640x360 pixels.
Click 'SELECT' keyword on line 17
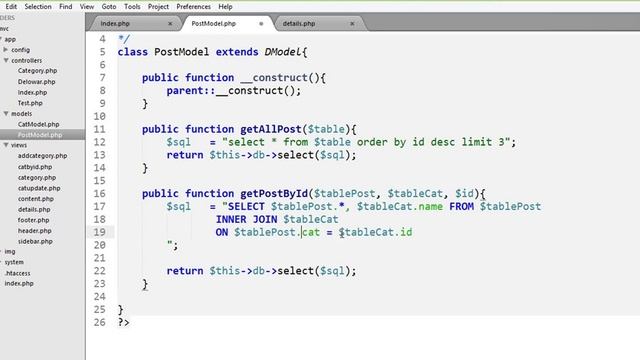[x=246, y=207]
